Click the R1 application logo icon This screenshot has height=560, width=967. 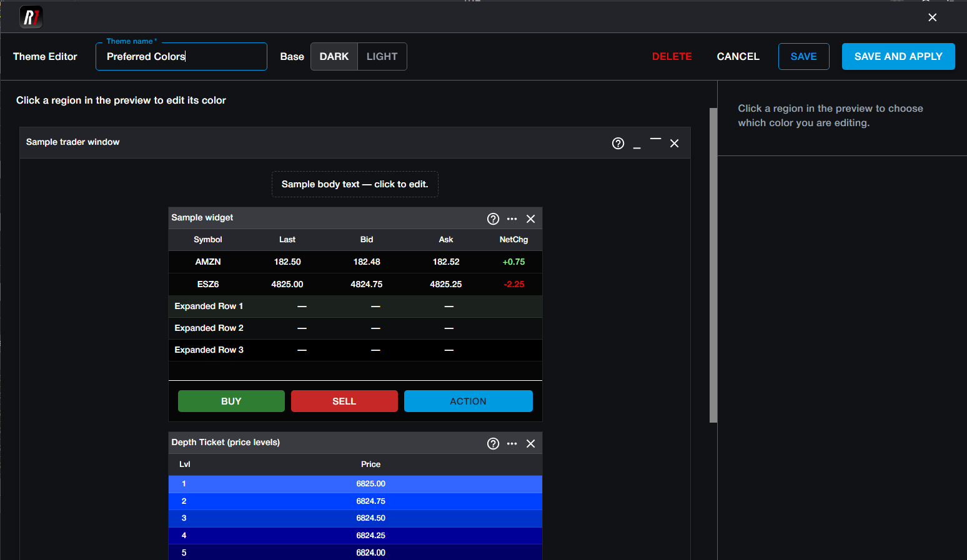31,17
